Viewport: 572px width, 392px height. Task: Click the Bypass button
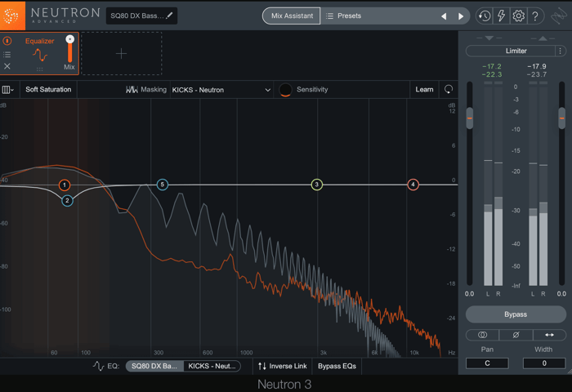pos(516,314)
